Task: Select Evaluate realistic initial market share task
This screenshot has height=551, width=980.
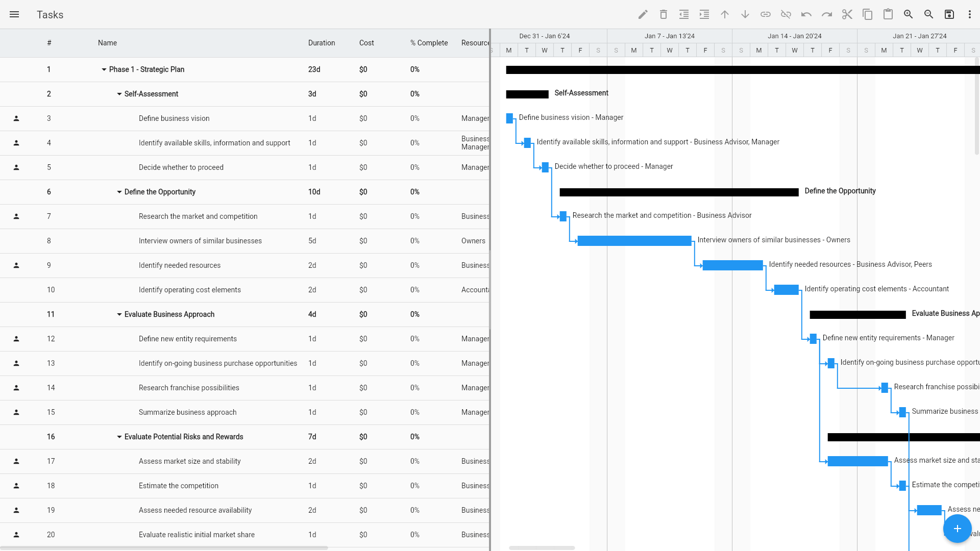Action: [x=197, y=535]
